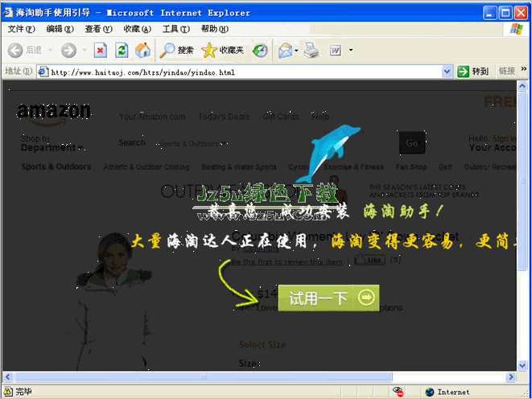The image size is (532, 399).
Task: Open the Gift Cards link
Action: (281, 117)
